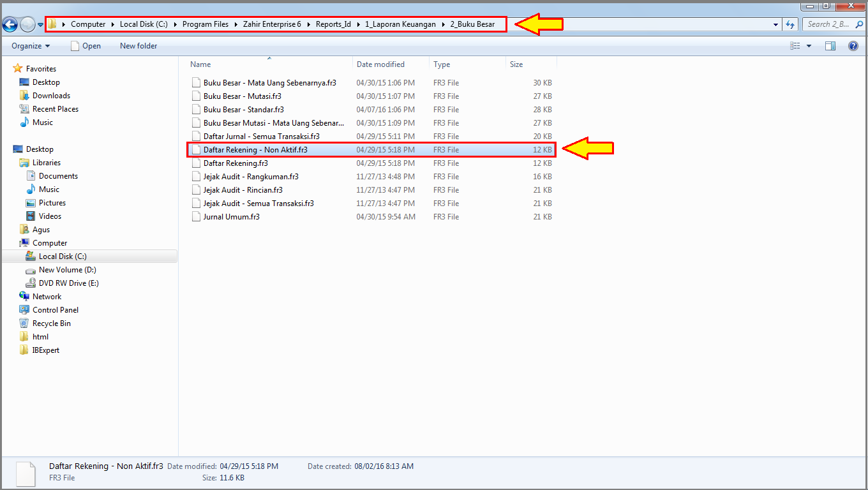
Task: Select Reports_Id breadcrumb segment
Action: [x=333, y=24]
